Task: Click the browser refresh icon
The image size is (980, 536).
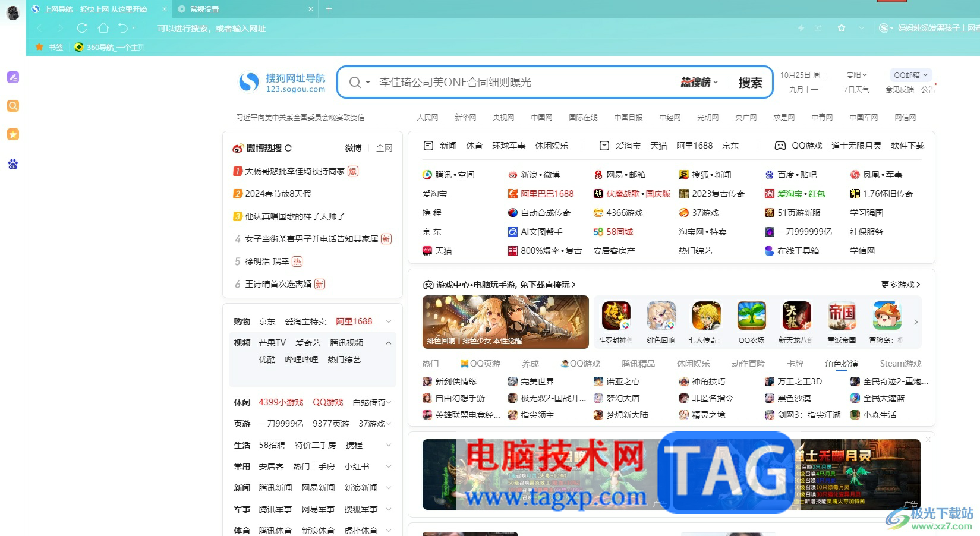Action: point(82,28)
